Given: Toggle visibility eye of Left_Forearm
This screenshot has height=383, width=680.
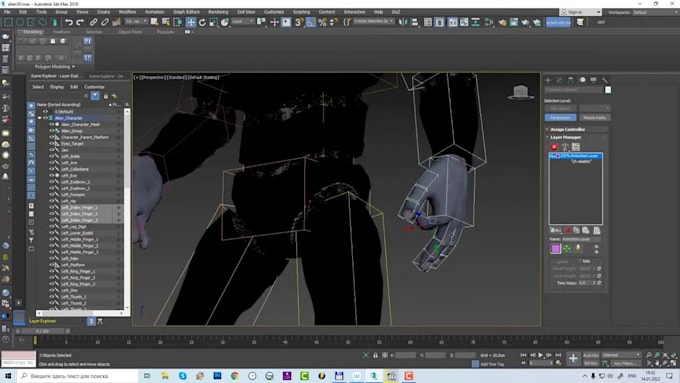Looking at the screenshot, I should click(x=51, y=195).
